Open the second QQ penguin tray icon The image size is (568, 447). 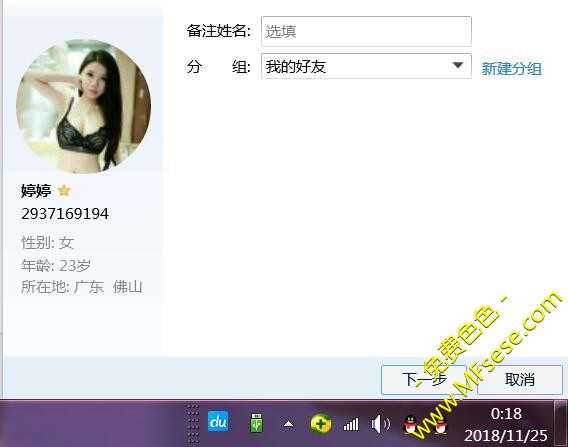pyautogui.click(x=440, y=425)
